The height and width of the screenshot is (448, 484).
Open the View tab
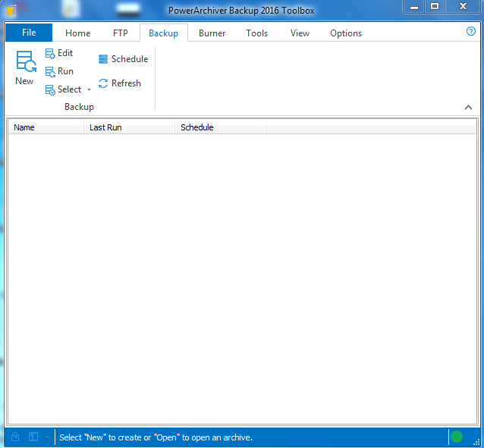click(300, 33)
